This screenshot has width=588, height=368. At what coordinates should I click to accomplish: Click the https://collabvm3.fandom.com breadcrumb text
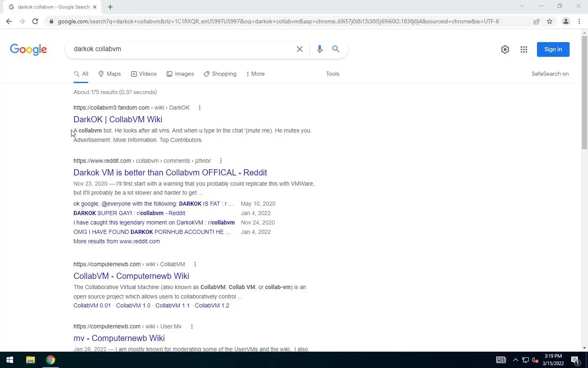point(111,108)
